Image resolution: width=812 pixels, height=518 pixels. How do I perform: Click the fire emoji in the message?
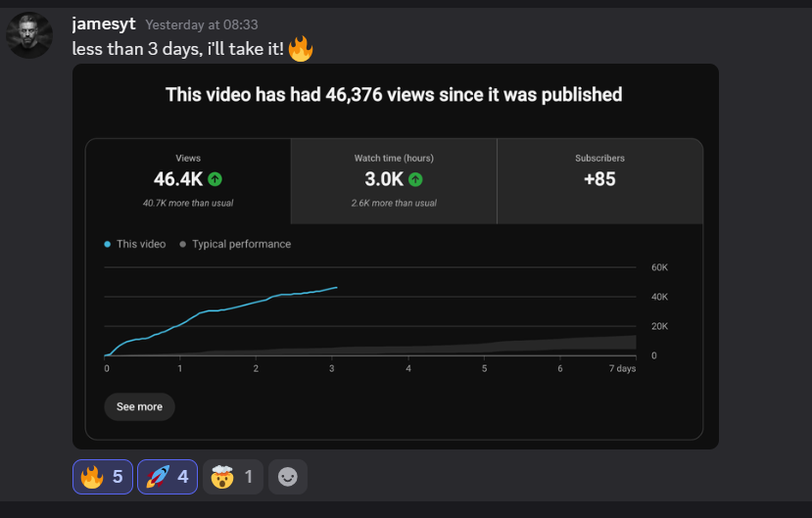pos(301,49)
